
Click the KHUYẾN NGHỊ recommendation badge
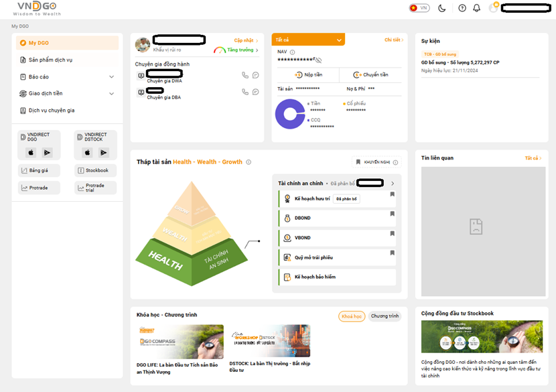point(376,162)
